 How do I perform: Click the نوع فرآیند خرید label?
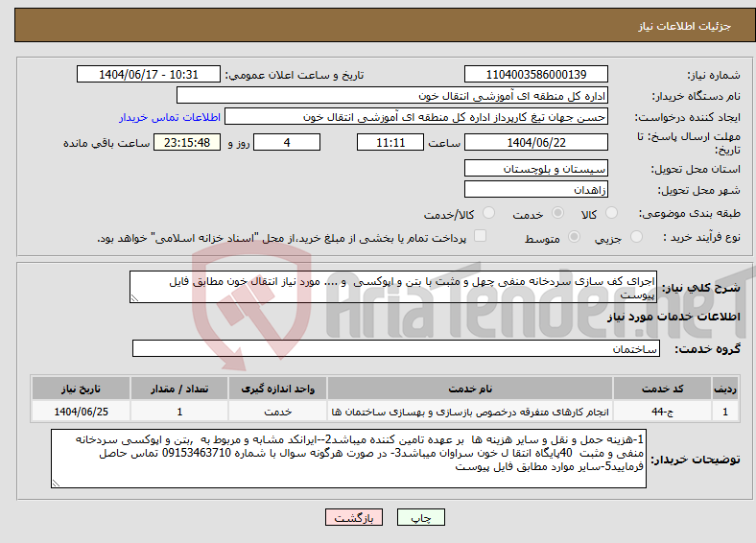click(x=702, y=237)
